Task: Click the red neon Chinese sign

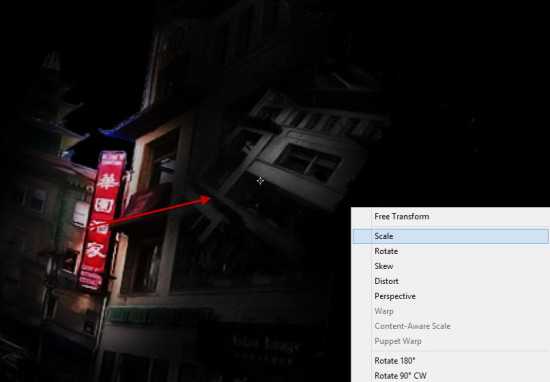Action: [101, 220]
